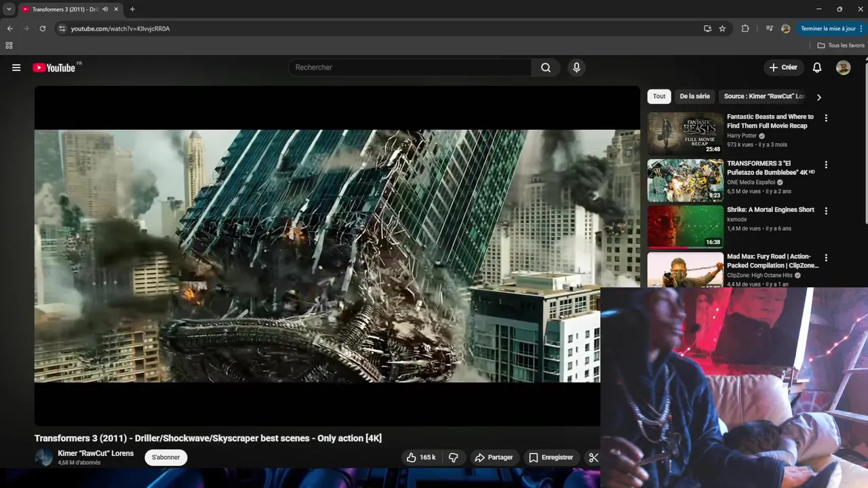Open the YouTube hamburger guide menu

coord(16,68)
